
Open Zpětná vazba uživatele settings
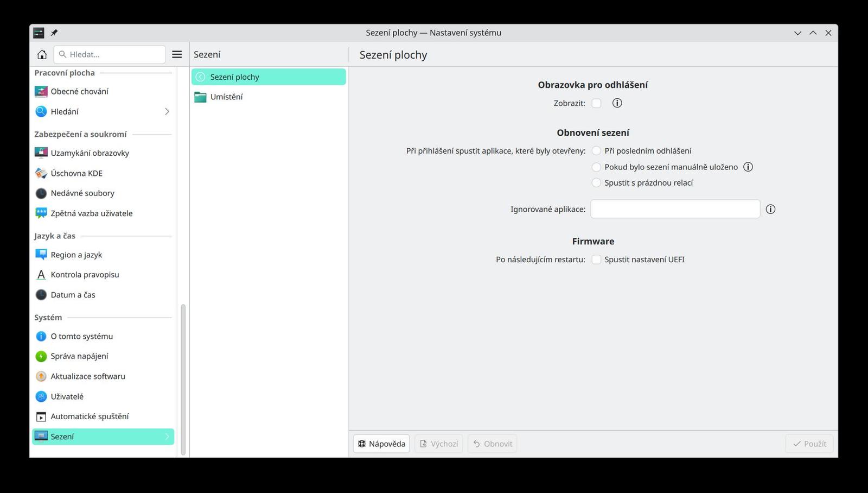[41, 213]
